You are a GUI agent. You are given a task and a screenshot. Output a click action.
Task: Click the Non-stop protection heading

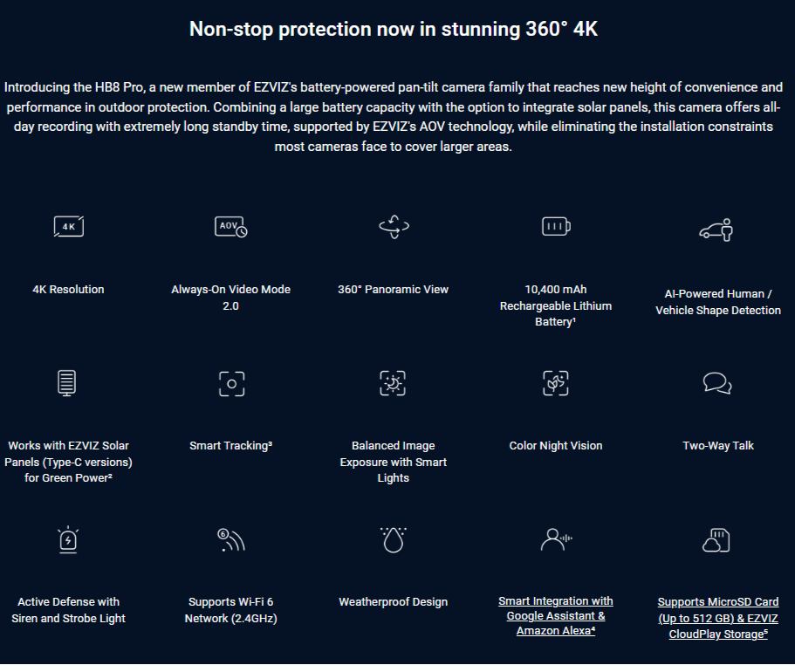394,29
